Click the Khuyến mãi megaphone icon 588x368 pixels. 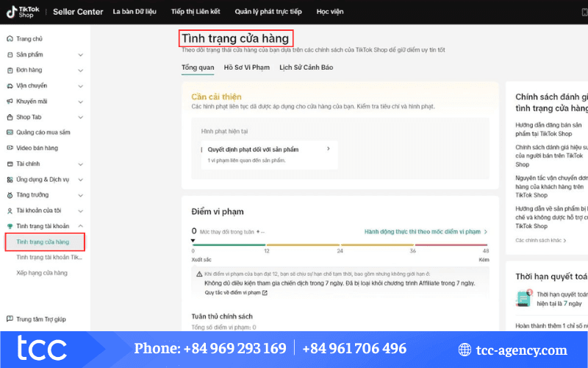pos(10,101)
